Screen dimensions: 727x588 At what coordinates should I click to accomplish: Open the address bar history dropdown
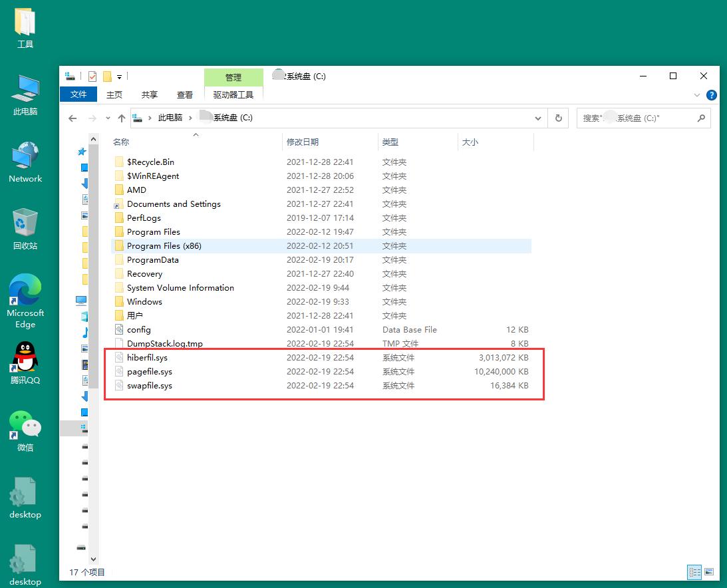pos(538,118)
